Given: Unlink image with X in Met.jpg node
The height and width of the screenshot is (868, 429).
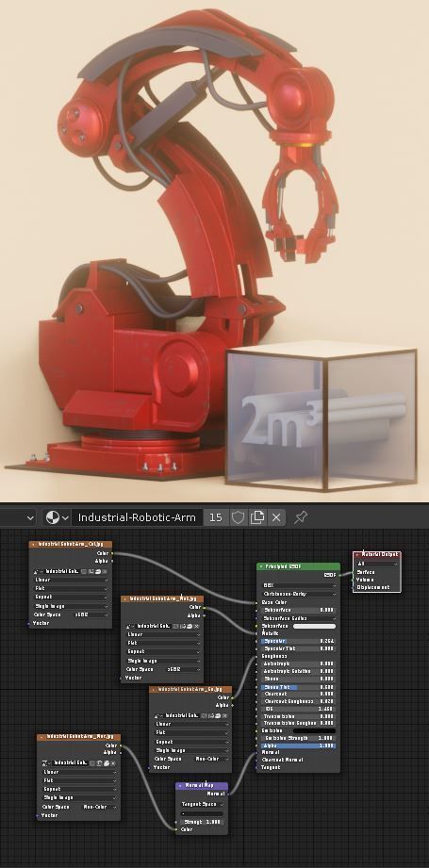Looking at the screenshot, I should tap(196, 626).
